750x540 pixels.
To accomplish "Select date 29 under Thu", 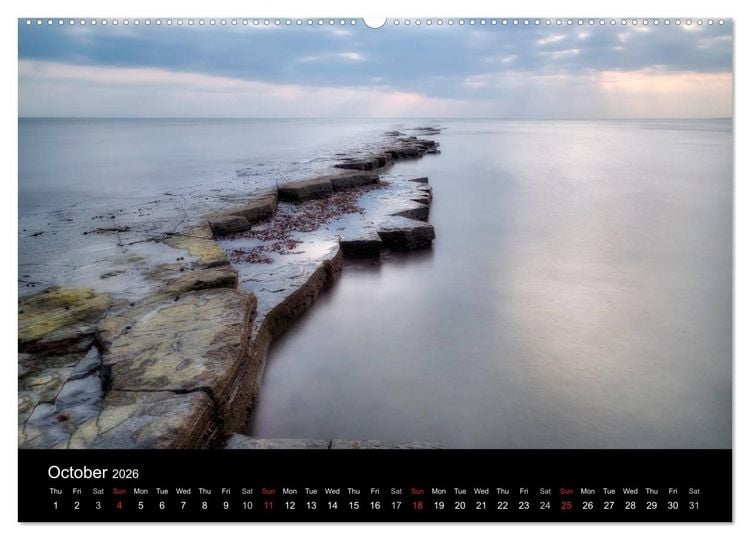I will coord(651,506).
